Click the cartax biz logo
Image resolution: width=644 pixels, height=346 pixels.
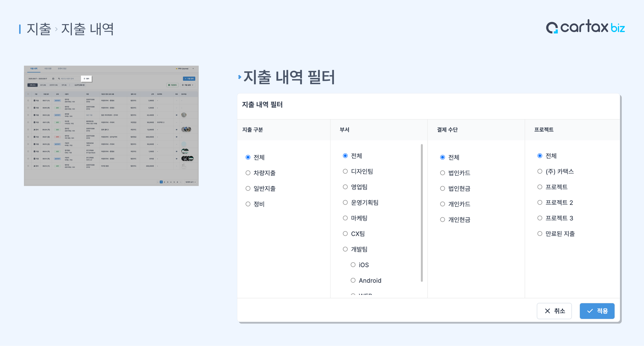click(x=585, y=27)
